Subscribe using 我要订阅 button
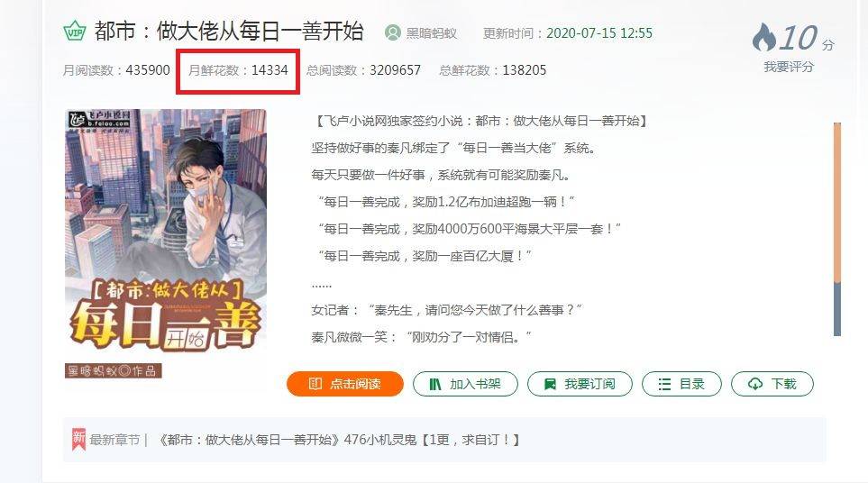 point(580,384)
